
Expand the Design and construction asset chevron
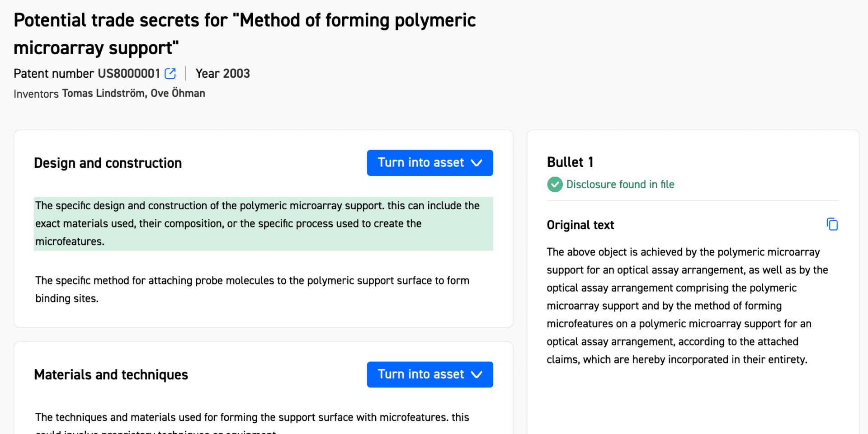pos(476,163)
